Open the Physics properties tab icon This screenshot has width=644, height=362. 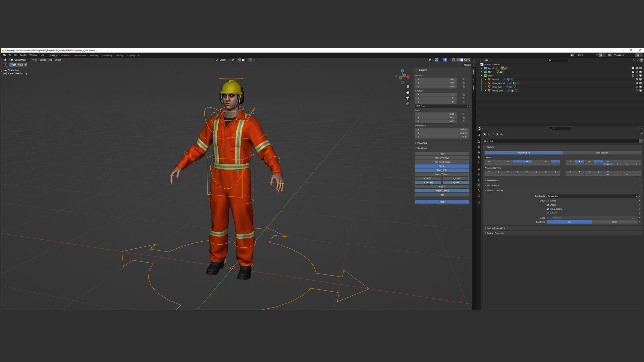pyautogui.click(x=479, y=175)
